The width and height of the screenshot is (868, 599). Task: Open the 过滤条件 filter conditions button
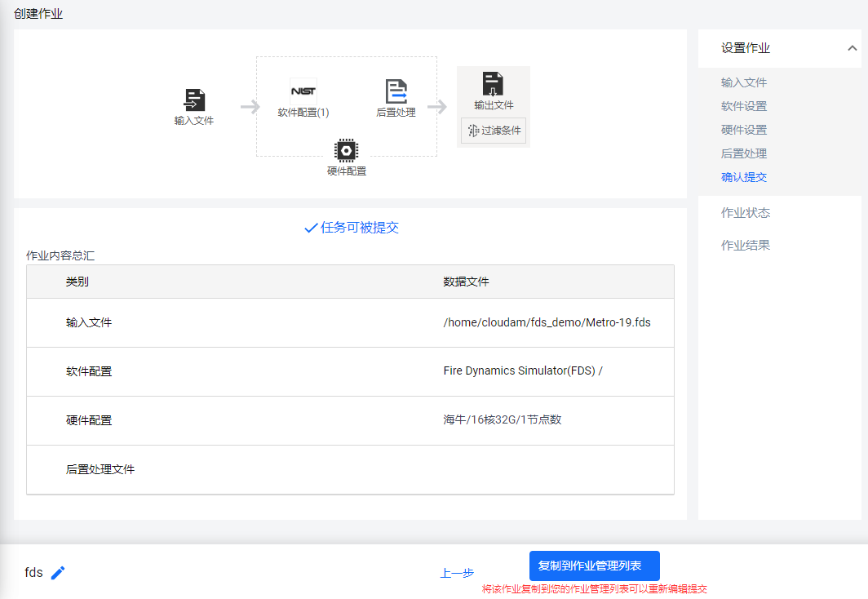click(x=494, y=131)
